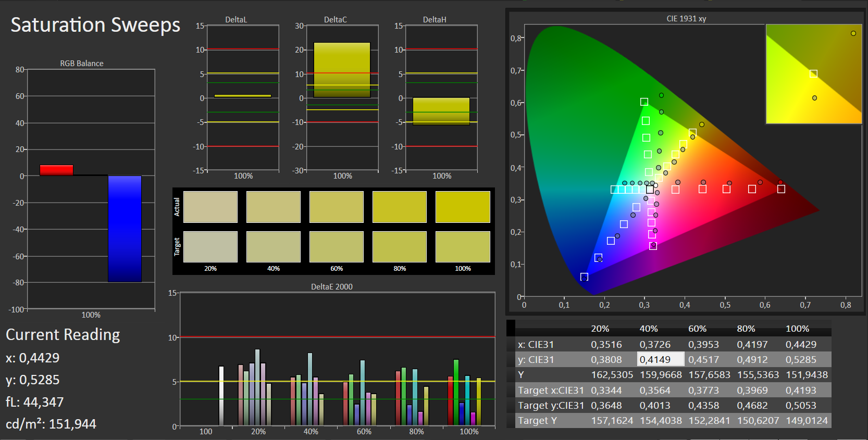Click the yellow bar in the DeltaC chart
Screen dimensions: 868x440
[x=342, y=70]
